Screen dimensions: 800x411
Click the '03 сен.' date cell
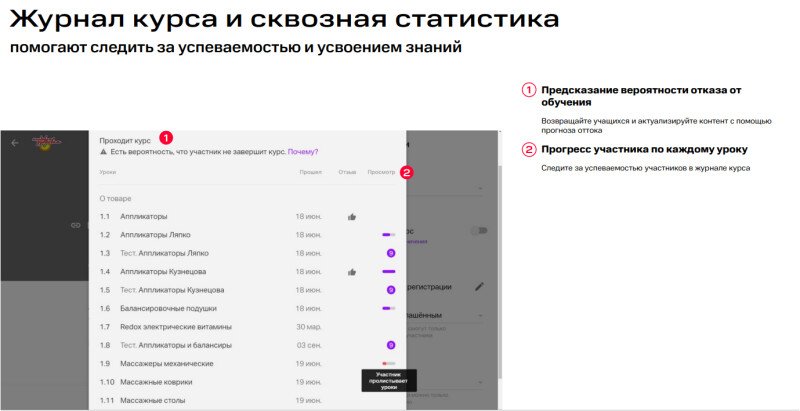tap(310, 345)
